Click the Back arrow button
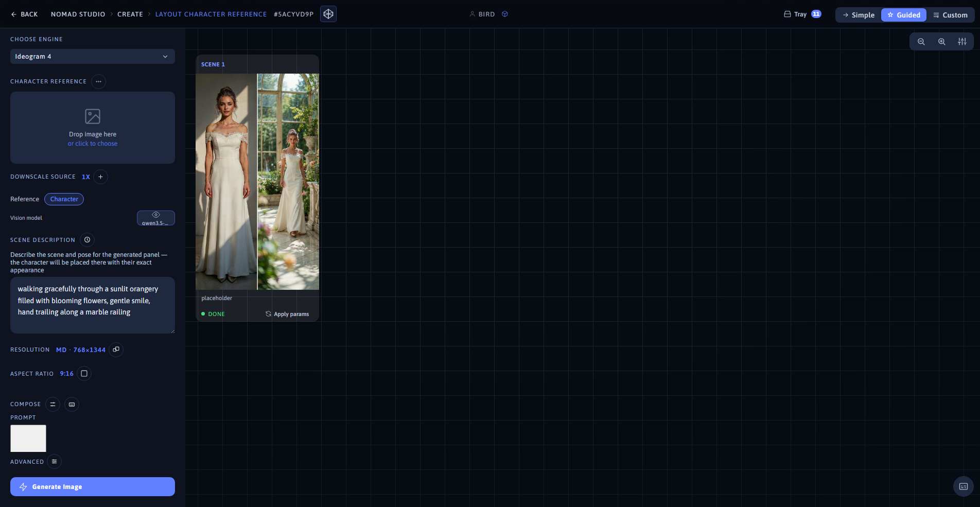 click(x=24, y=14)
